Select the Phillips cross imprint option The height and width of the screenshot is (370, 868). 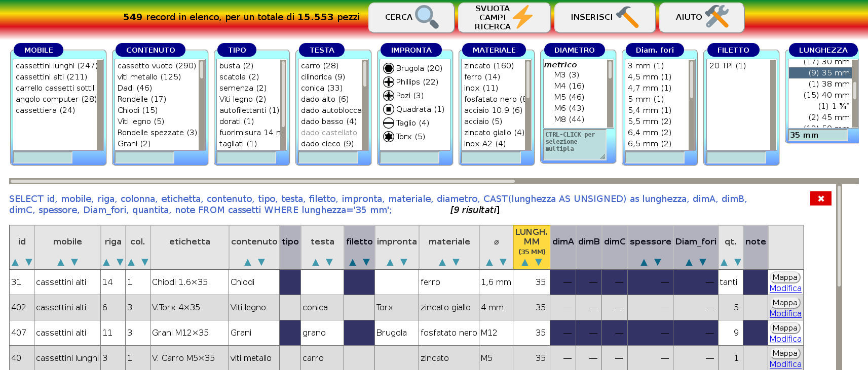[389, 82]
